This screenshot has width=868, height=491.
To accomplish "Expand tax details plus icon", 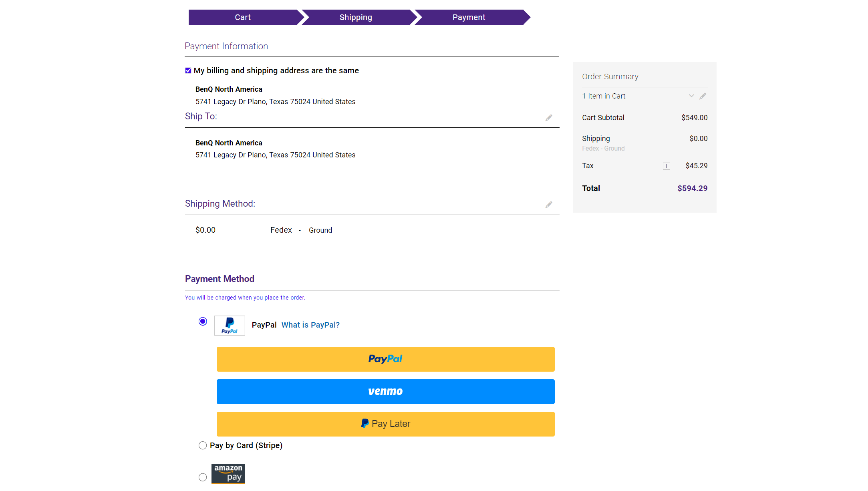I will tap(667, 166).
